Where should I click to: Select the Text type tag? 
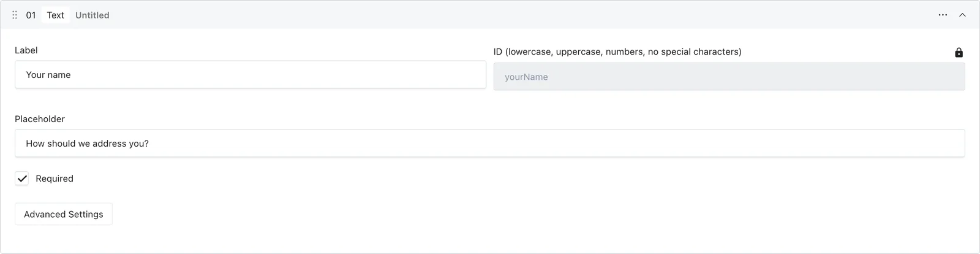click(x=55, y=15)
